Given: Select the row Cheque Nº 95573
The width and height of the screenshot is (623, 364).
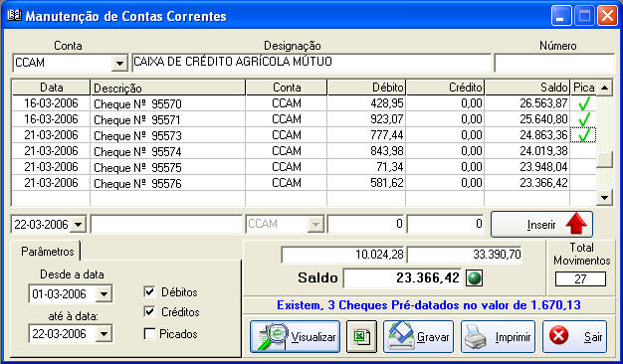Looking at the screenshot, I should click(x=305, y=135).
